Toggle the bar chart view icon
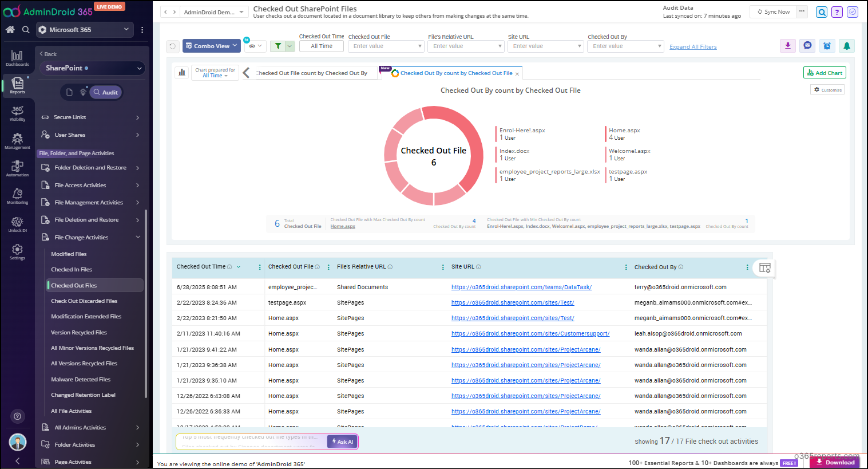Viewport: 868px width, 469px height. coord(182,72)
